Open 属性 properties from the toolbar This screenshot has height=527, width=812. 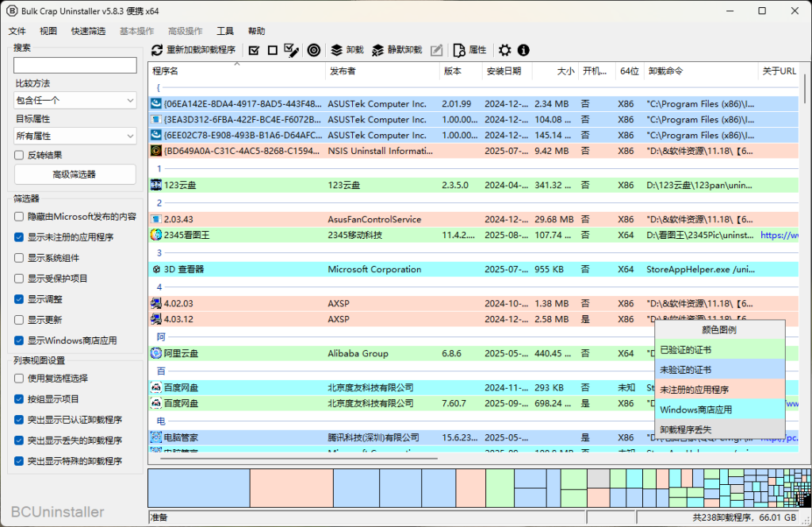(x=469, y=50)
